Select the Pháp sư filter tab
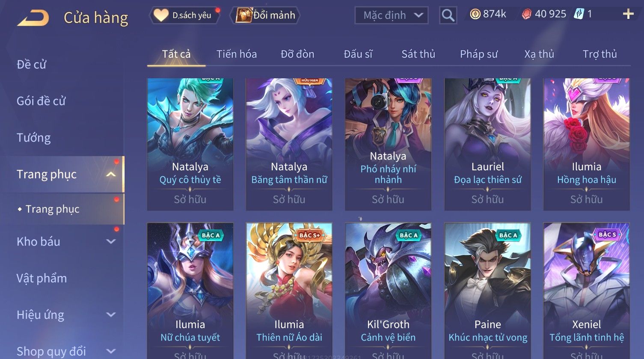The height and width of the screenshot is (359, 644). tap(479, 54)
